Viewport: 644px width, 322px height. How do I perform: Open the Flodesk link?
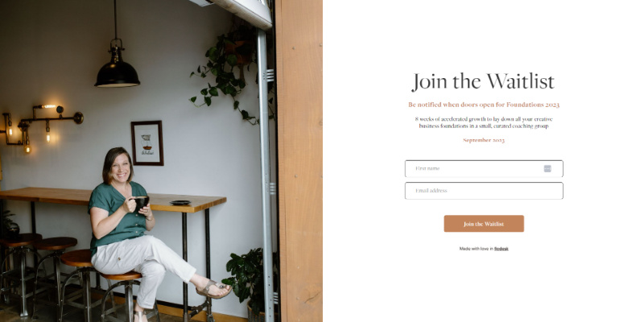click(x=501, y=249)
